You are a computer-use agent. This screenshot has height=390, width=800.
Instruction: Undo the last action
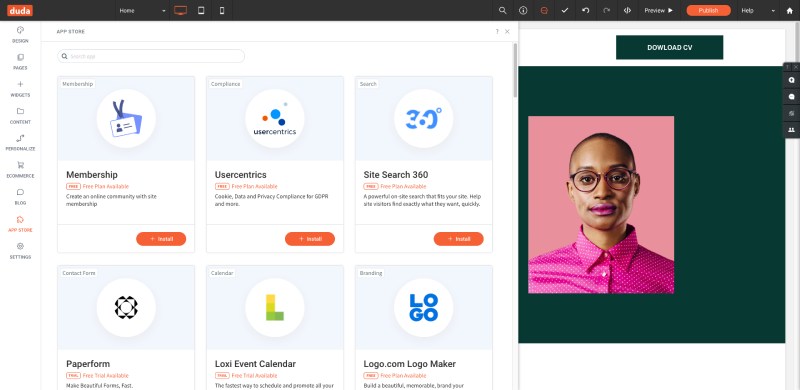(586, 10)
